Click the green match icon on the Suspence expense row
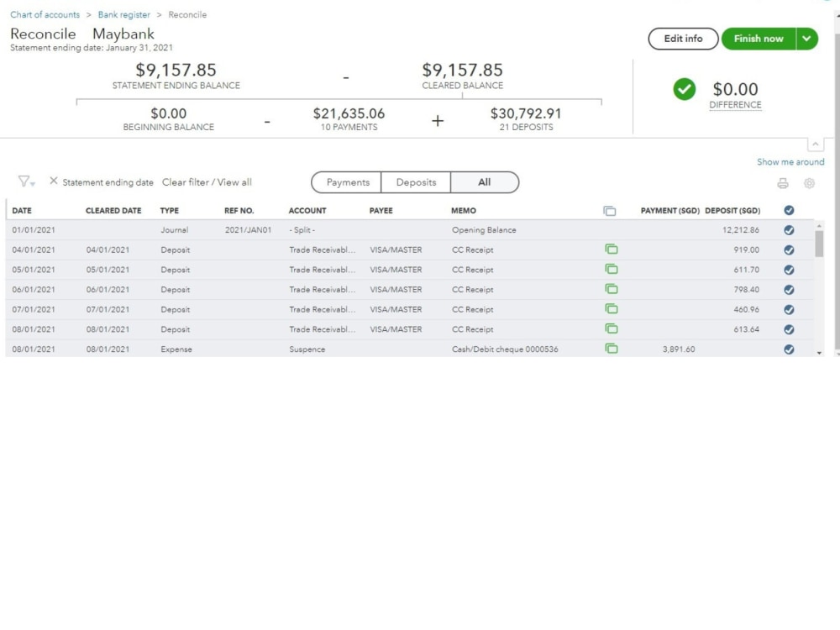Viewport: 840px width, 630px height. pyautogui.click(x=611, y=349)
